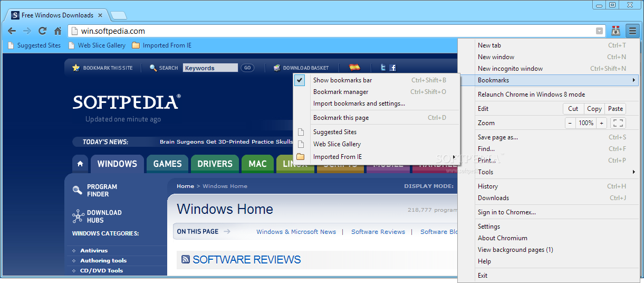The width and height of the screenshot is (644, 283).
Task: Open Downloads from the menu
Action: click(548, 198)
